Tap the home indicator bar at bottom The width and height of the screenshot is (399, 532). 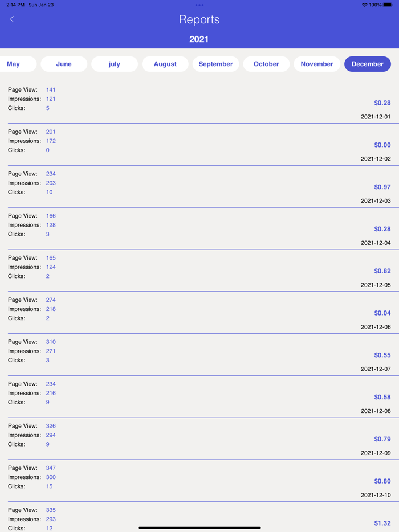pyautogui.click(x=199, y=527)
